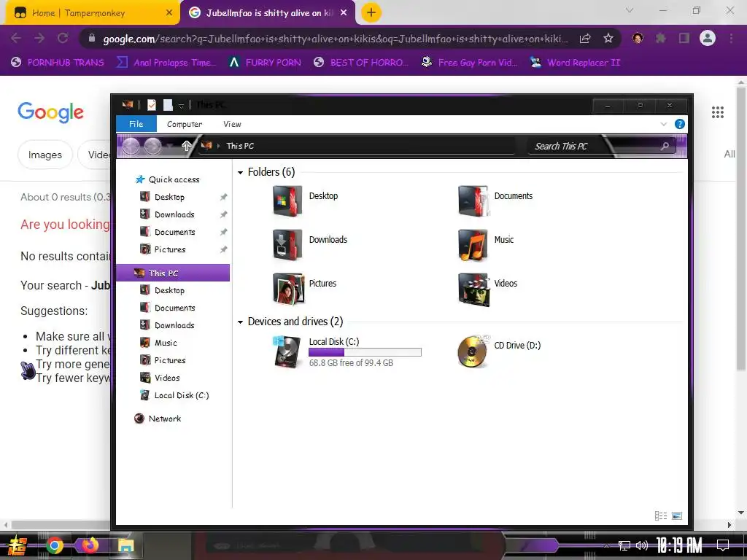Select Local Disk (C:) drive icon

[x=287, y=352]
